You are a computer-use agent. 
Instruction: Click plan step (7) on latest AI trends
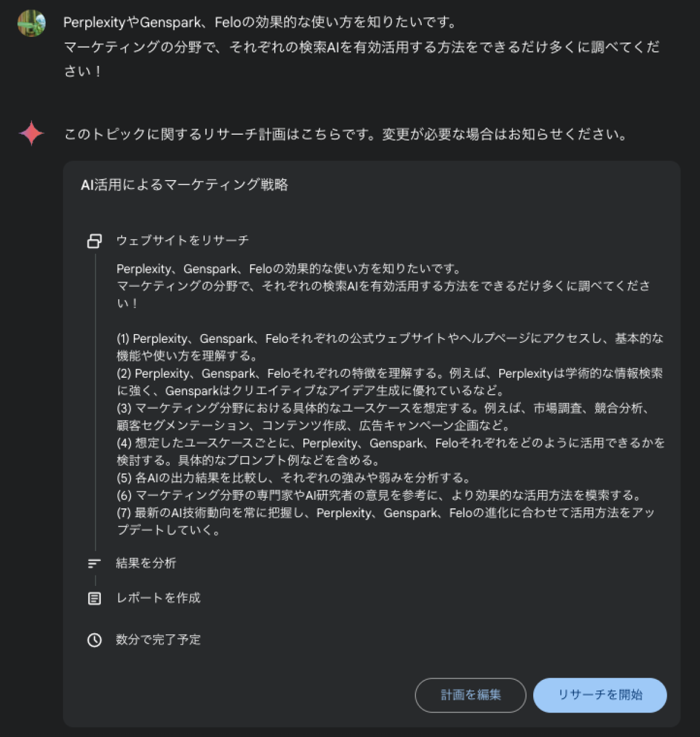(386, 521)
